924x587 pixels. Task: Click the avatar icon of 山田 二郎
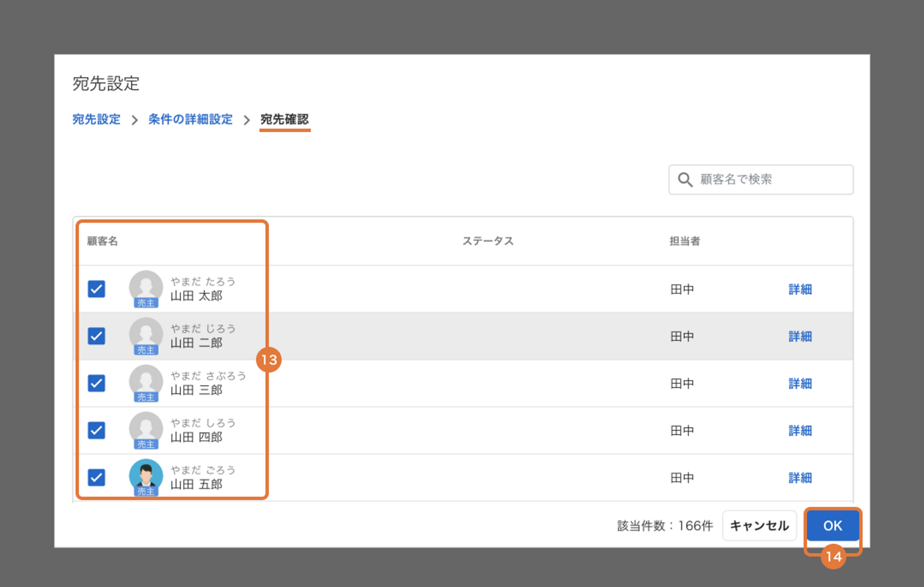(x=146, y=334)
